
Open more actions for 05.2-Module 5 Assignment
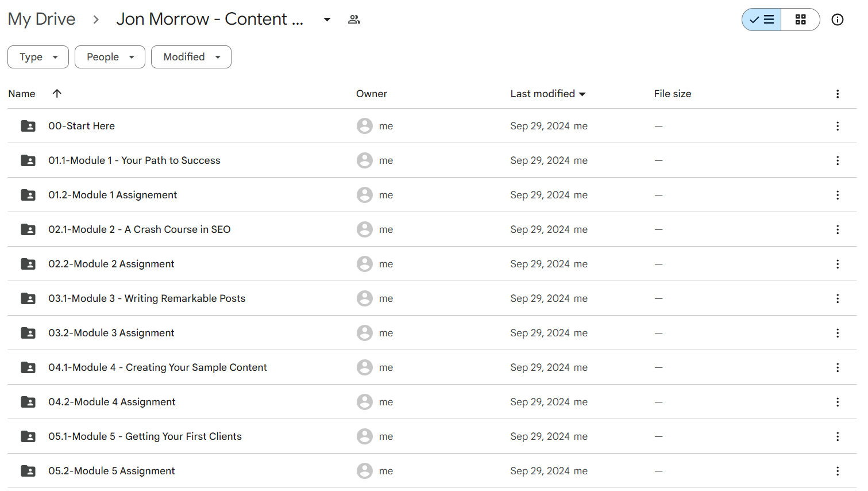coord(838,471)
